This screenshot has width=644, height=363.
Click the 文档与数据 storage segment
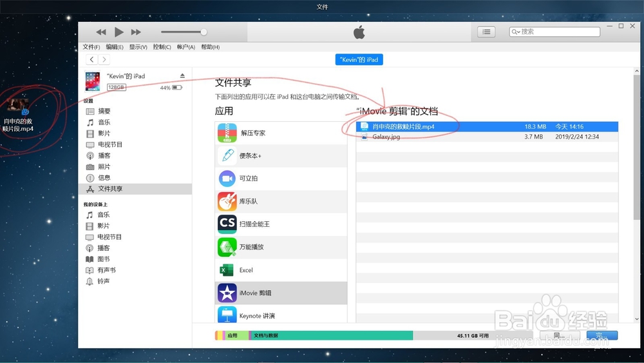[332, 335]
